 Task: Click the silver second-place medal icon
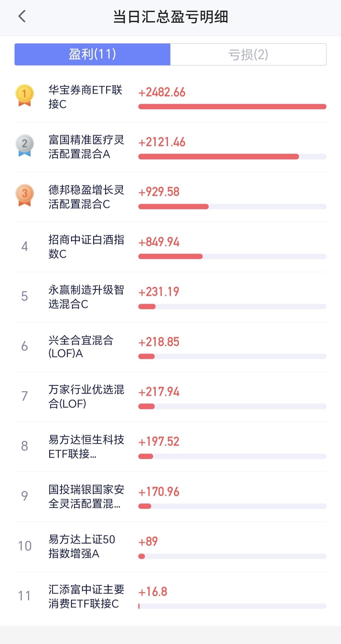click(x=25, y=145)
